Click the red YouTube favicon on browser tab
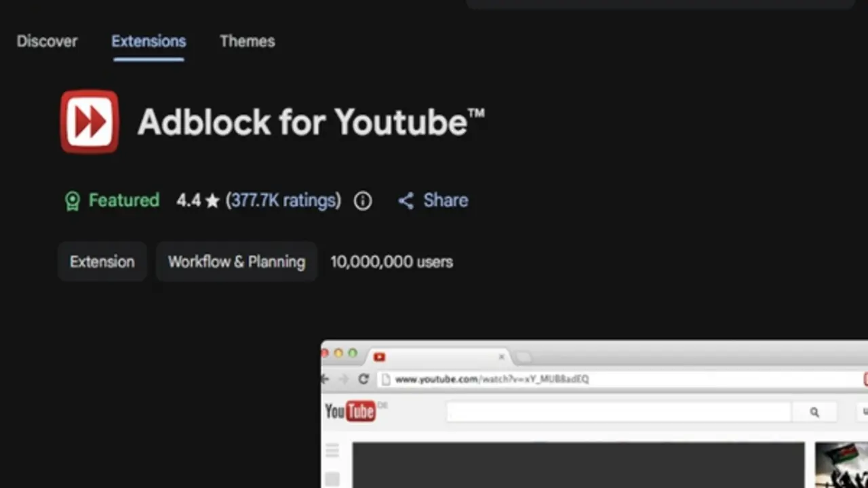Viewport: 868px width, 488px height. click(379, 357)
